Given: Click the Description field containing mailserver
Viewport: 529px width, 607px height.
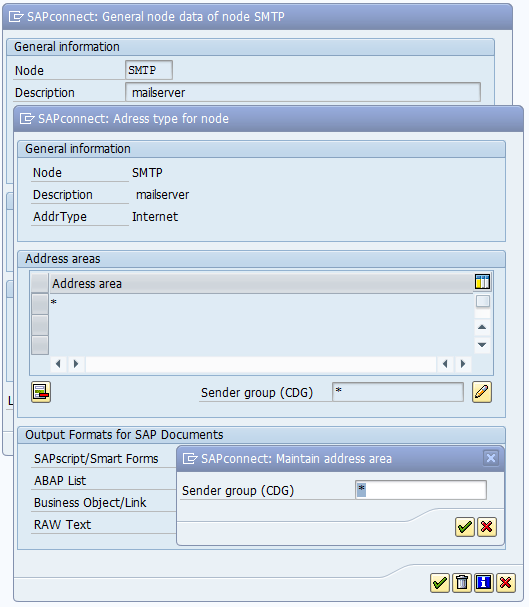Looking at the screenshot, I should (303, 92).
